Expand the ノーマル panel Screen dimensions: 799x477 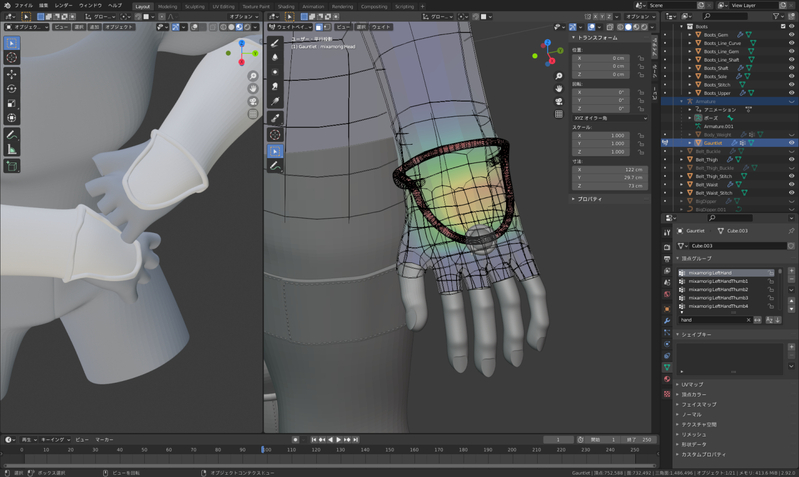coord(693,414)
